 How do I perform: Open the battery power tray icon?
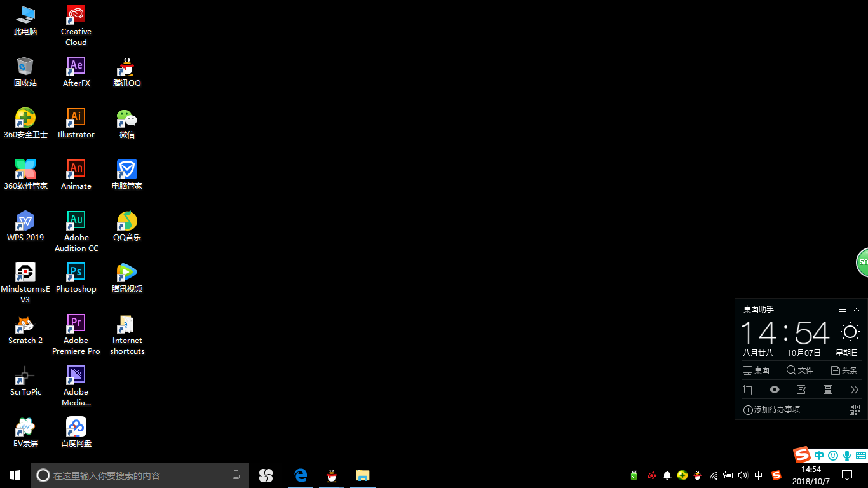click(728, 475)
